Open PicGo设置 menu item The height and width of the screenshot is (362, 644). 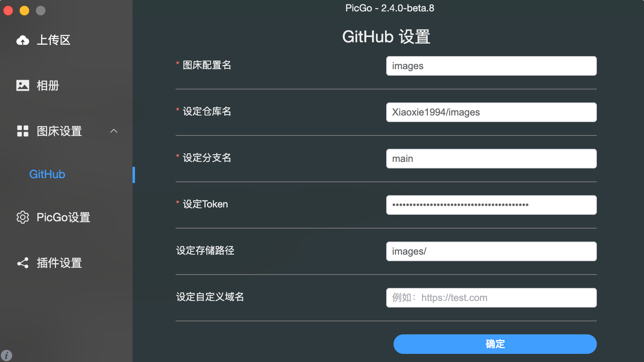click(x=63, y=217)
